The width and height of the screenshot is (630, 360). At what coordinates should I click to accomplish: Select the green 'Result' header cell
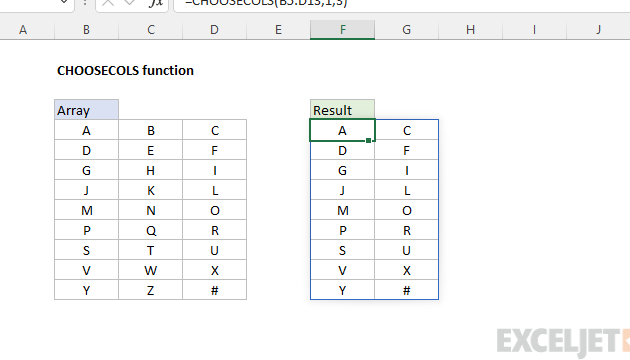(342, 110)
